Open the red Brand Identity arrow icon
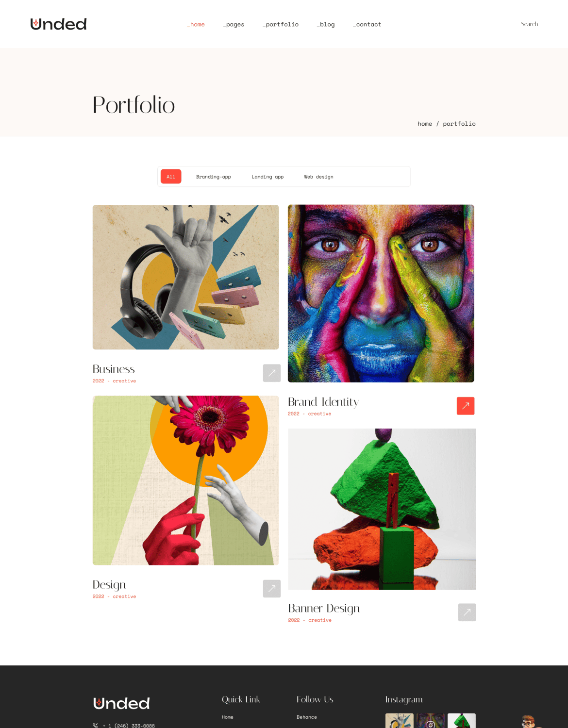Viewport: 568px width, 728px height. (466, 406)
